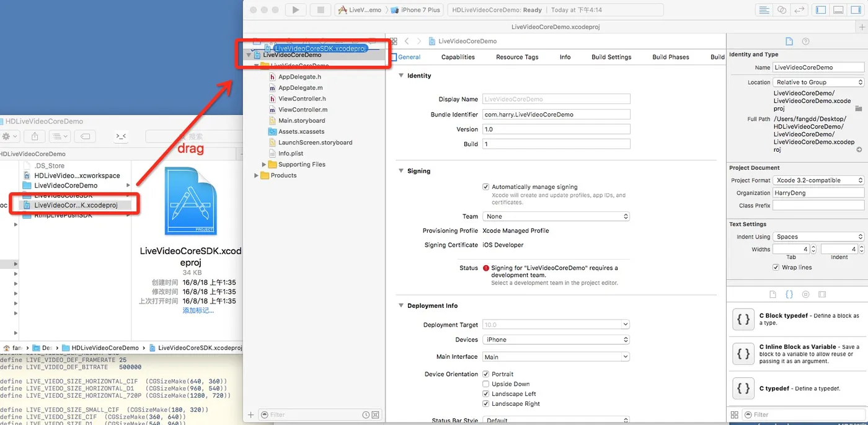Switch to the Capabilities tab
868x425 pixels.
point(458,57)
